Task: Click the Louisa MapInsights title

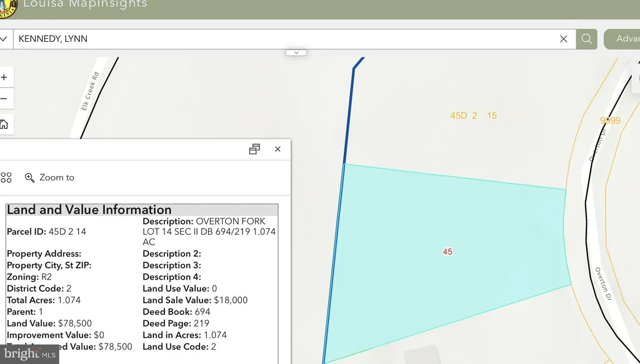Action: (85, 4)
